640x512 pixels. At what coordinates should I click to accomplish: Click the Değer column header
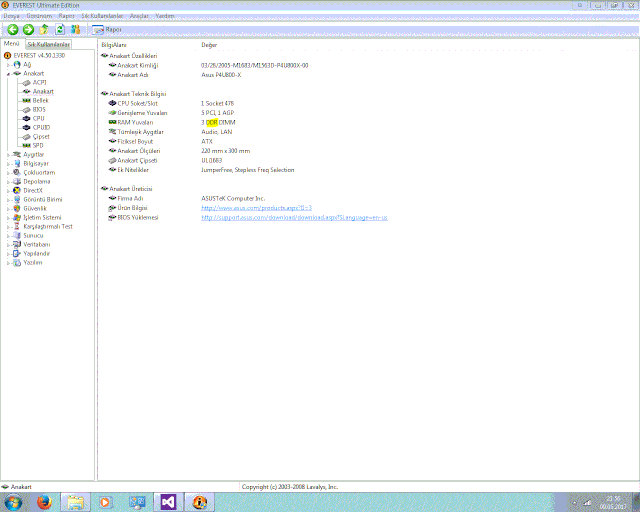(x=209, y=45)
